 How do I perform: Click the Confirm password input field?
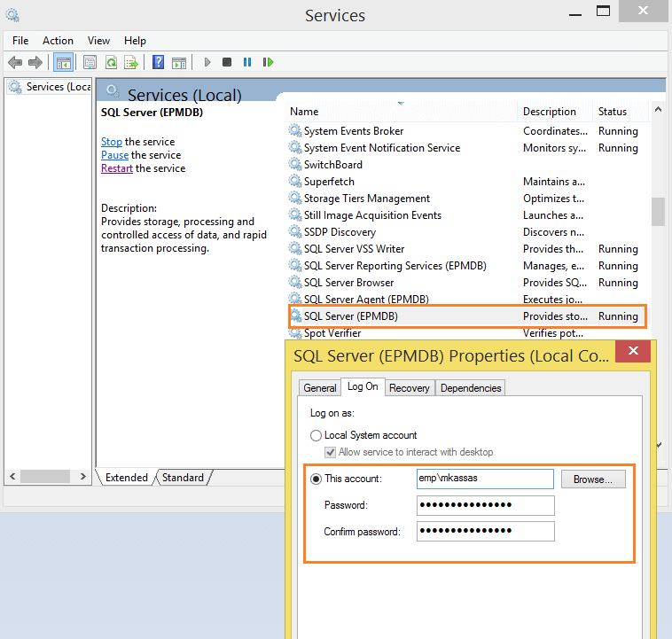tap(485, 531)
